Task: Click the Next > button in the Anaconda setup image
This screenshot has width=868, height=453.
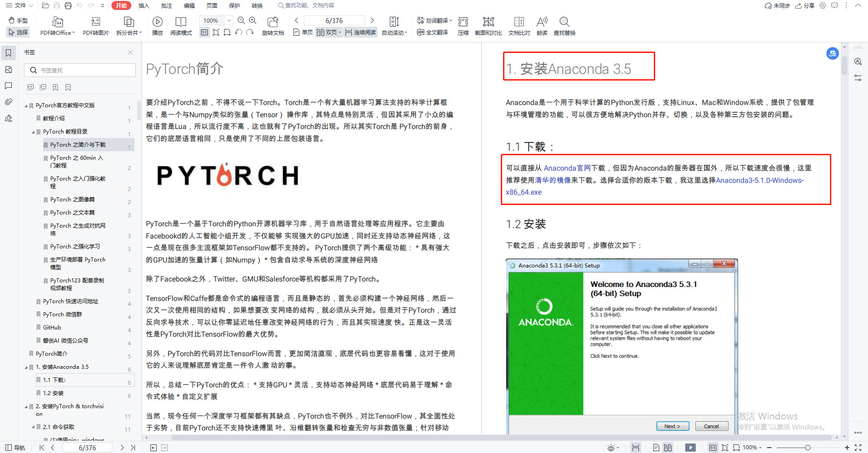Action: point(672,426)
